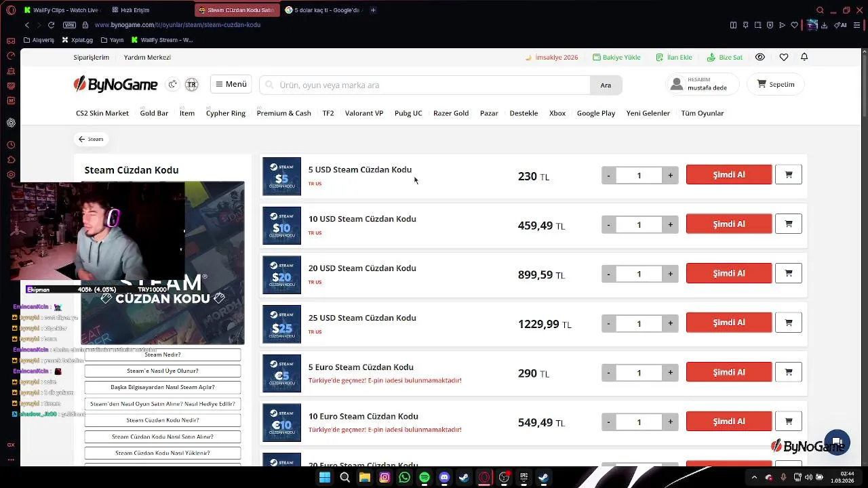Increase quantity for 10 Euro Steam code

tap(670, 422)
